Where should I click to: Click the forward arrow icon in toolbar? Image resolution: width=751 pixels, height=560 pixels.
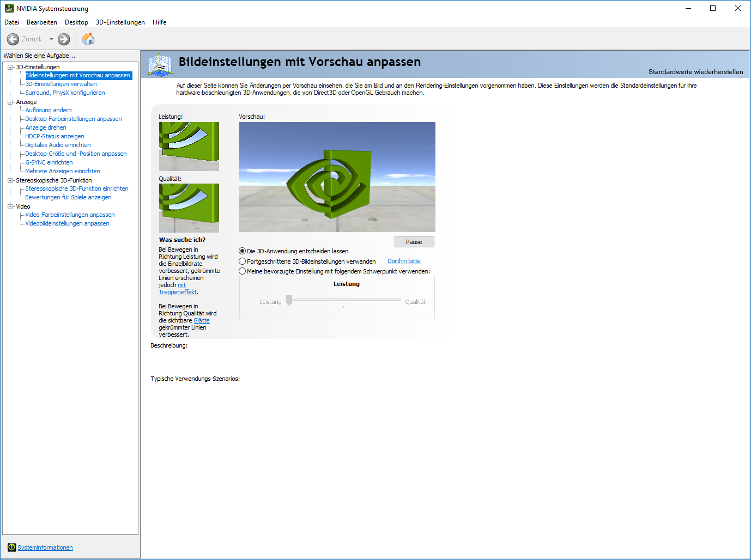pyautogui.click(x=64, y=39)
